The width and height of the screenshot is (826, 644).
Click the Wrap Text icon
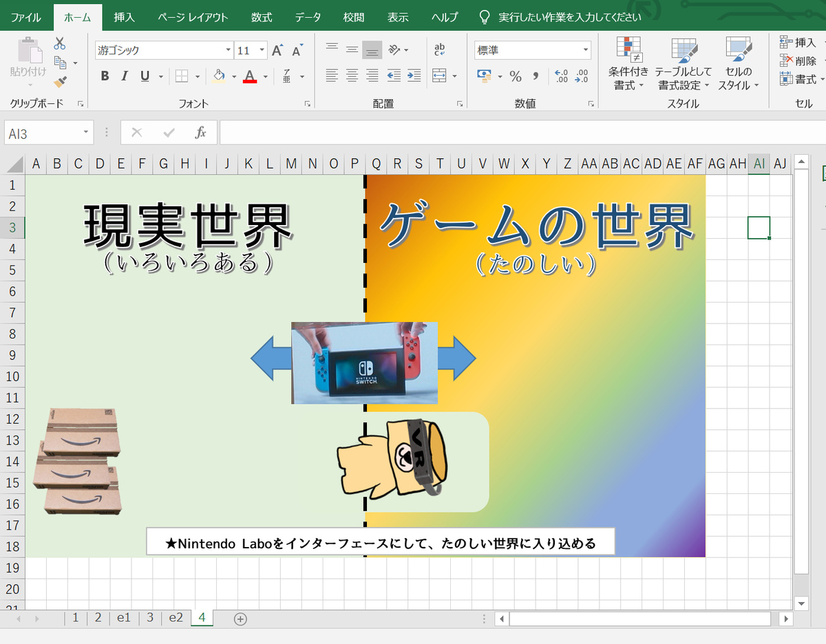pyautogui.click(x=440, y=50)
